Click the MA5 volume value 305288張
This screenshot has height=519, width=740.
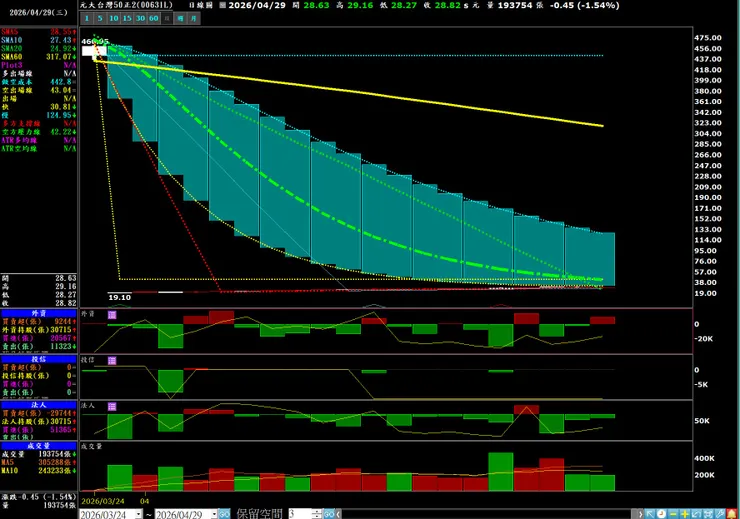(57, 462)
